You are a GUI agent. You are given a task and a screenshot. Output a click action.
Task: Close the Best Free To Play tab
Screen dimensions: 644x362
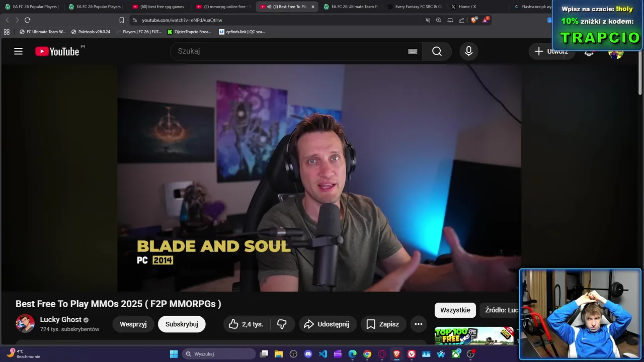tap(313, 7)
